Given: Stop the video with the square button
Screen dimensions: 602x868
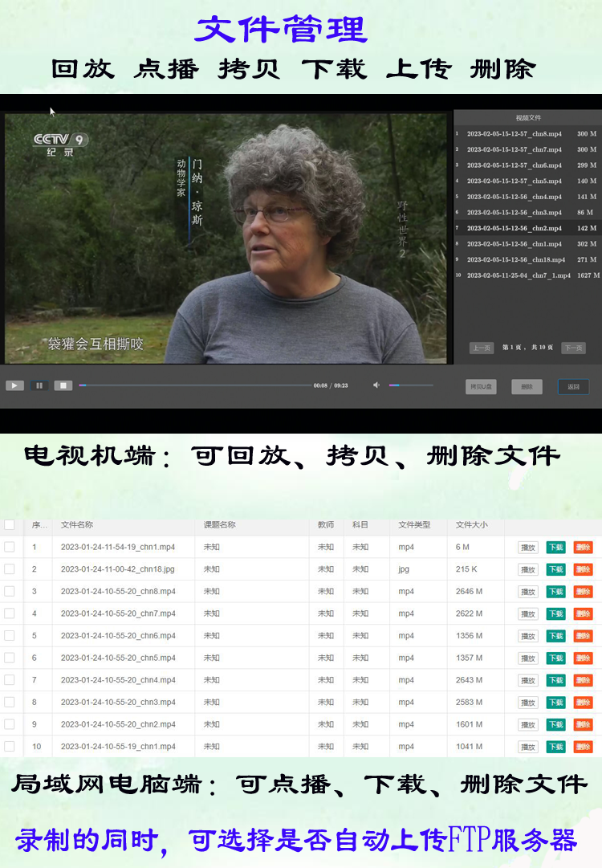Looking at the screenshot, I should point(63,385).
